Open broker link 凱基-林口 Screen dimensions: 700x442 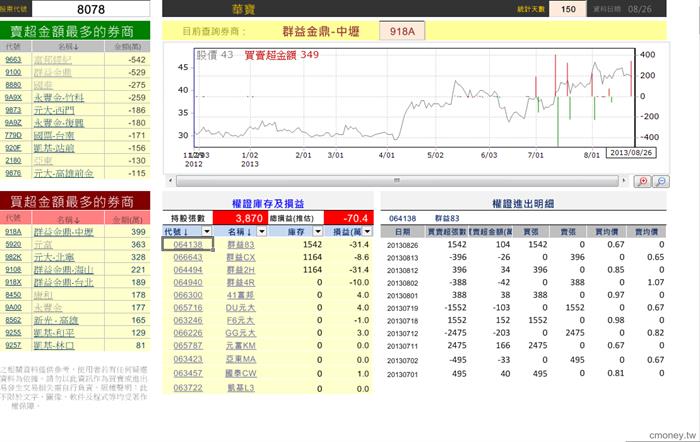(x=54, y=345)
